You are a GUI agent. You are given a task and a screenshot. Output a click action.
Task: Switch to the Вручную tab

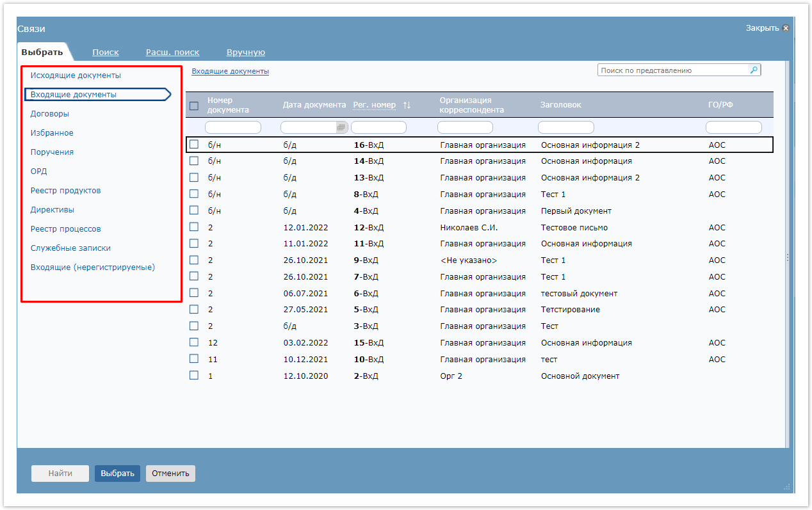[246, 52]
